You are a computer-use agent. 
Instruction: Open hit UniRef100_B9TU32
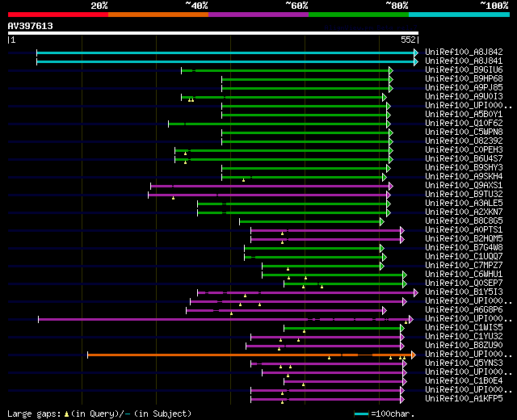click(x=464, y=194)
